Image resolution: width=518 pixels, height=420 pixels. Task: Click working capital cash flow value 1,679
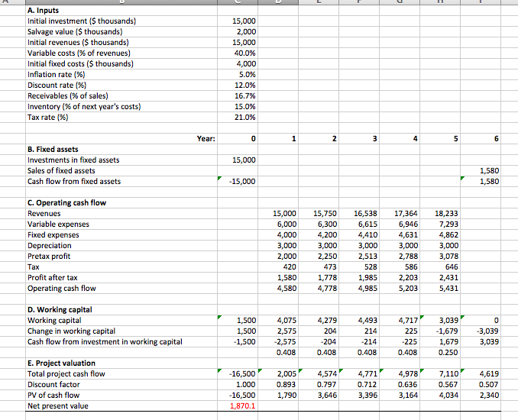440,342
